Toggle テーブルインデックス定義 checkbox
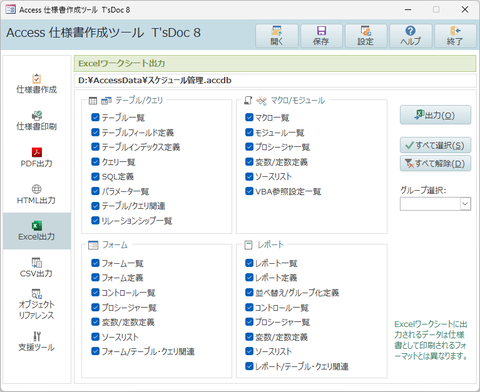Image resolution: width=480 pixels, height=392 pixels. (95, 147)
